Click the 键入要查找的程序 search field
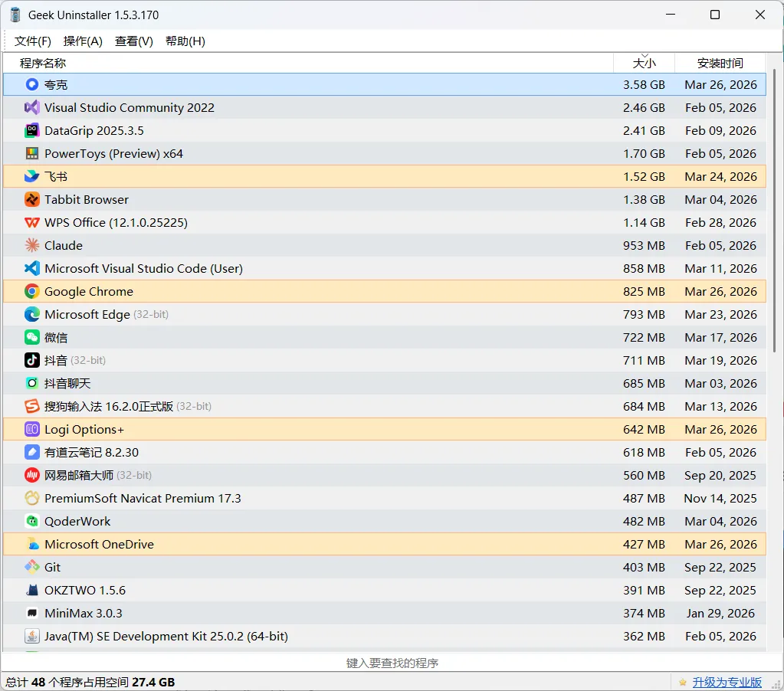Viewport: 784px width, 691px height. click(x=392, y=663)
